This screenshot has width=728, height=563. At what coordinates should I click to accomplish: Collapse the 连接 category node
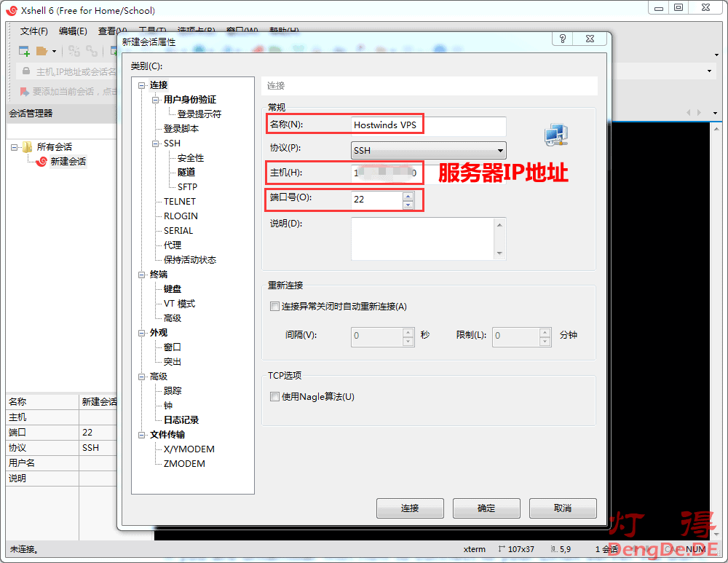141,85
